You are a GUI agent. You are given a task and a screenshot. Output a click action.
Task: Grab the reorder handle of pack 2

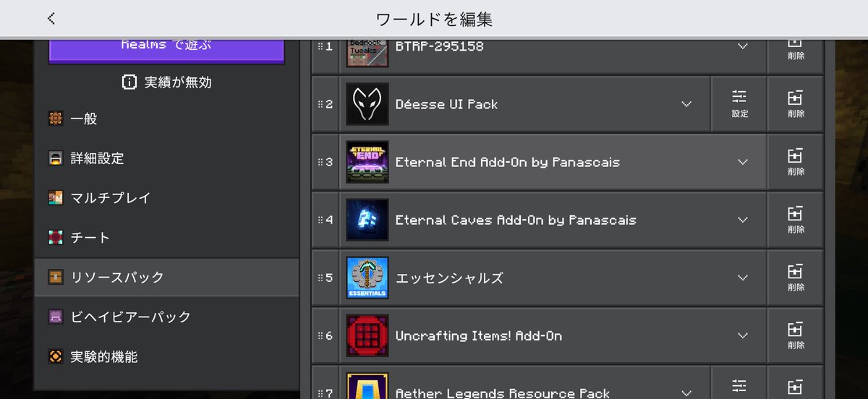(320, 104)
